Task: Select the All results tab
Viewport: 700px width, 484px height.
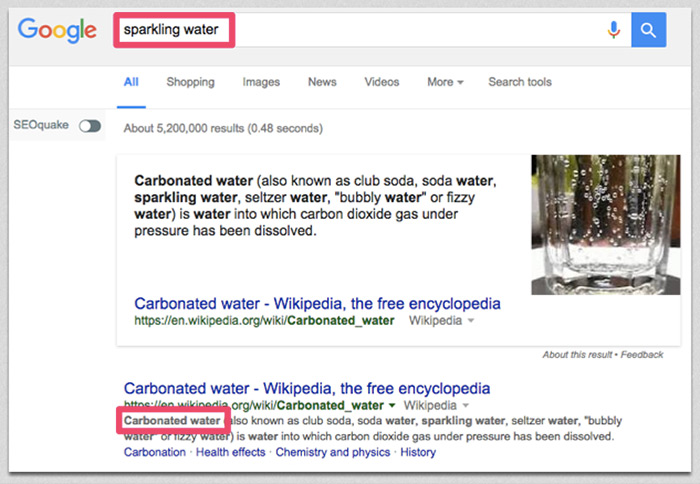Action: coord(131,82)
